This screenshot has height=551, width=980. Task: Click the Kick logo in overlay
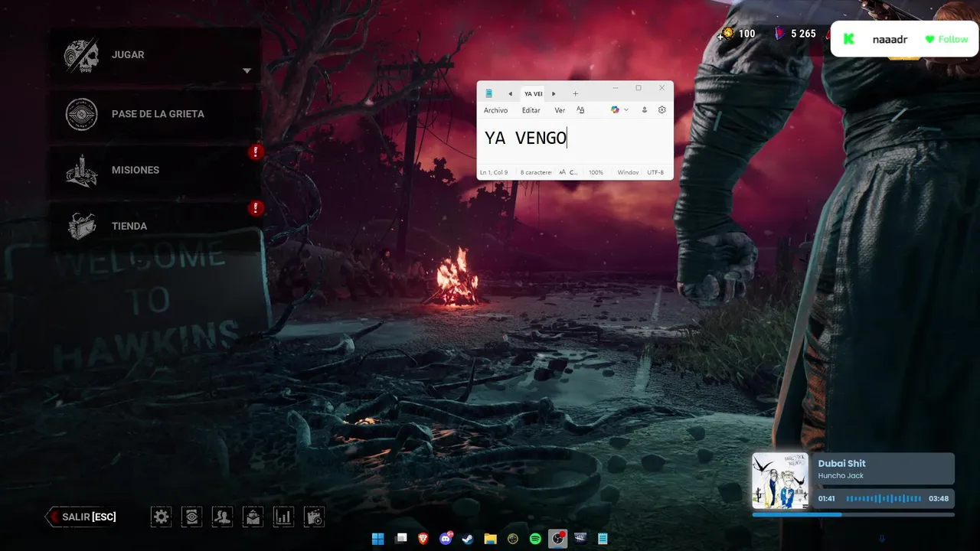[848, 39]
